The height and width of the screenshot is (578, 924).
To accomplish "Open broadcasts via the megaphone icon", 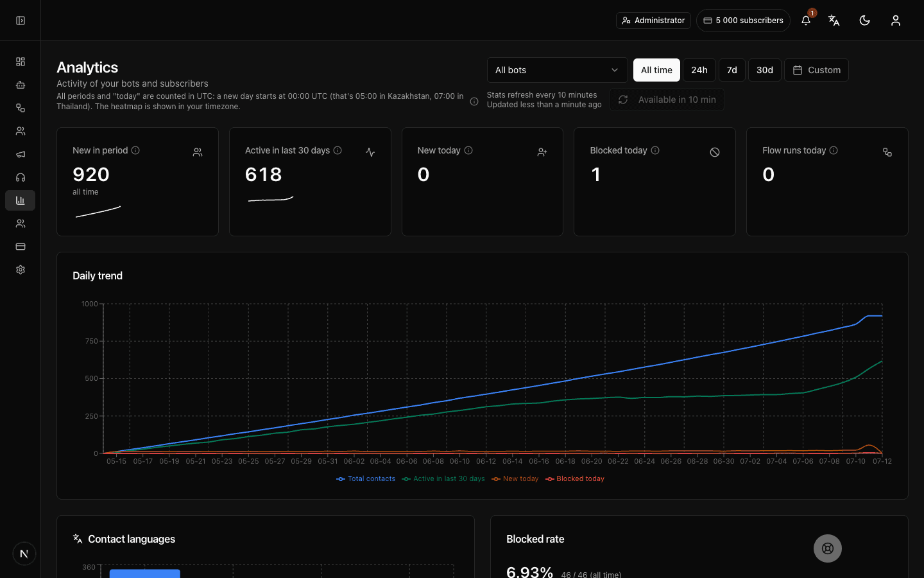I will pos(21,154).
